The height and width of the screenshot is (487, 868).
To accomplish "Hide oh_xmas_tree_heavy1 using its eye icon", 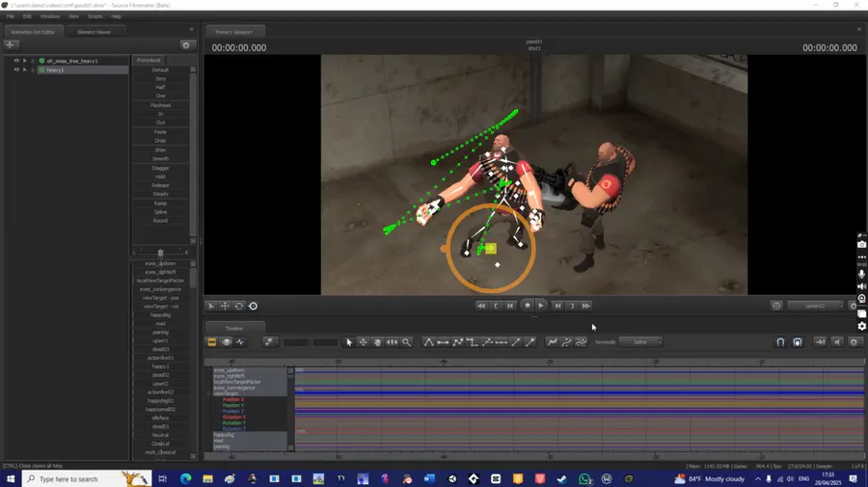I will 16,61.
